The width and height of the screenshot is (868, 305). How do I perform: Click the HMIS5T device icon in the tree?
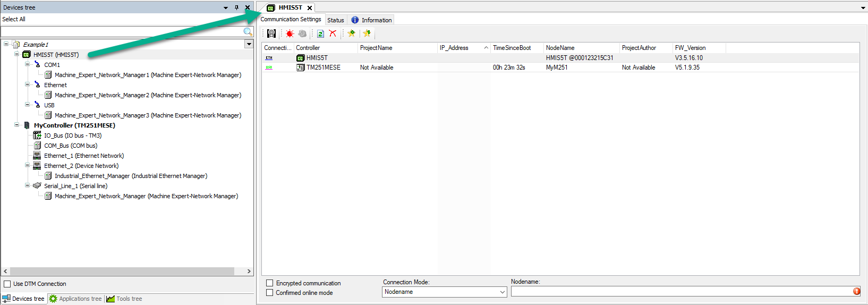point(27,55)
